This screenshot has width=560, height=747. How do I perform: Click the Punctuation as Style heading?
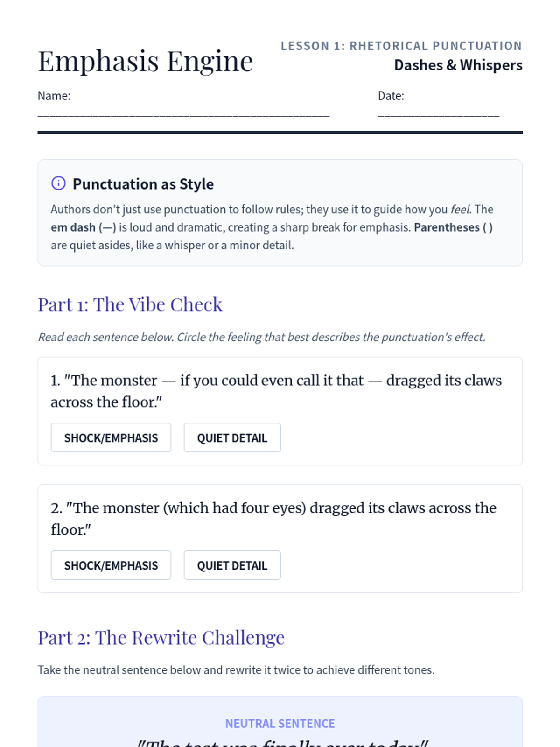143,184
